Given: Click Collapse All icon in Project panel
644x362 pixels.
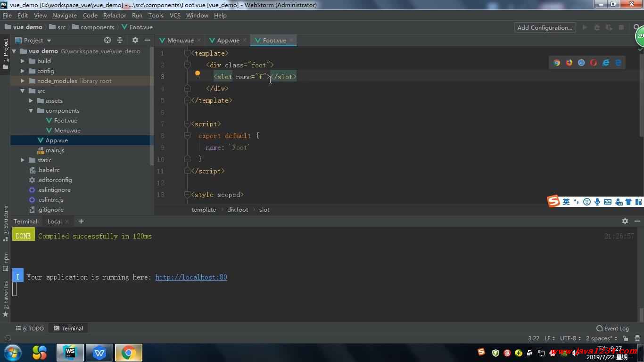Looking at the screenshot, I should [x=120, y=40].
